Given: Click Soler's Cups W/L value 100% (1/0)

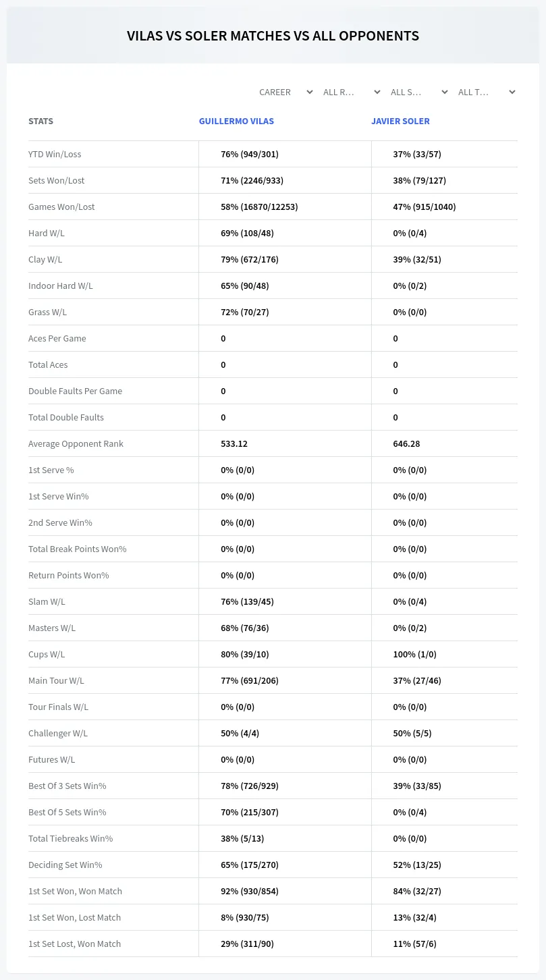Looking at the screenshot, I should 414,655.
